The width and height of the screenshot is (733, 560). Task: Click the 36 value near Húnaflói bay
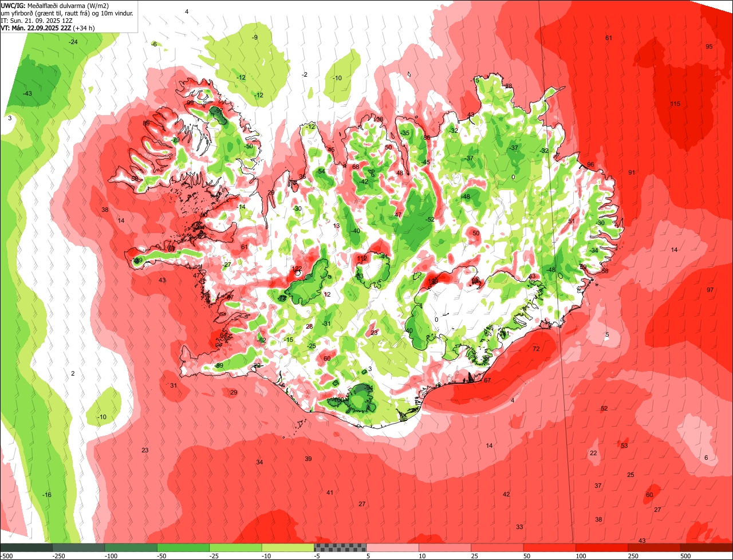click(x=302, y=176)
